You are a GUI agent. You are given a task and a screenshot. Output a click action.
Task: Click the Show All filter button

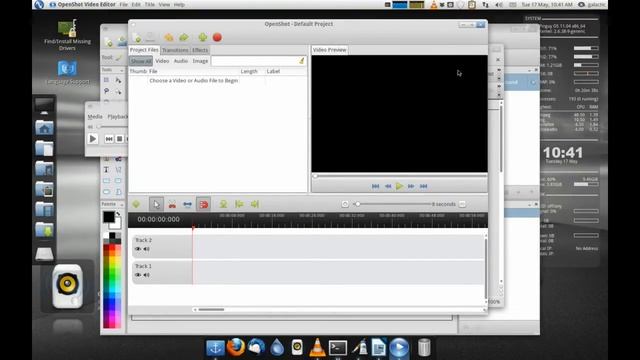click(x=141, y=61)
